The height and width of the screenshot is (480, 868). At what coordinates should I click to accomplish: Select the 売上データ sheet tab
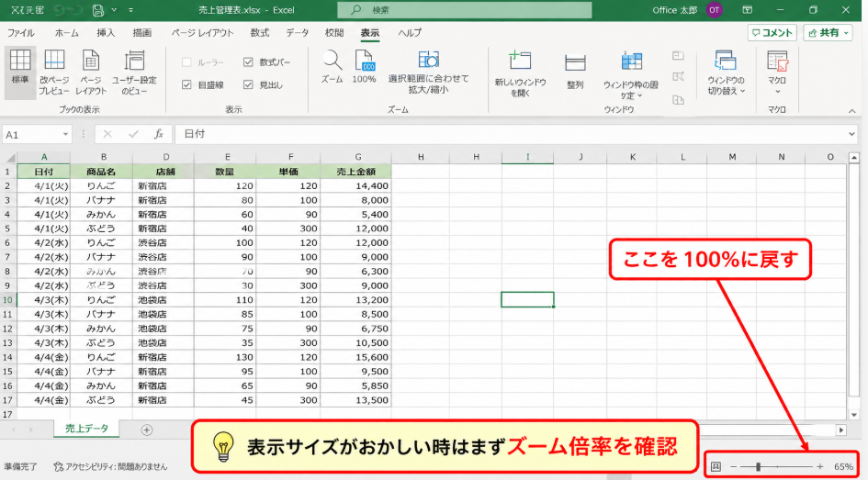coord(86,429)
